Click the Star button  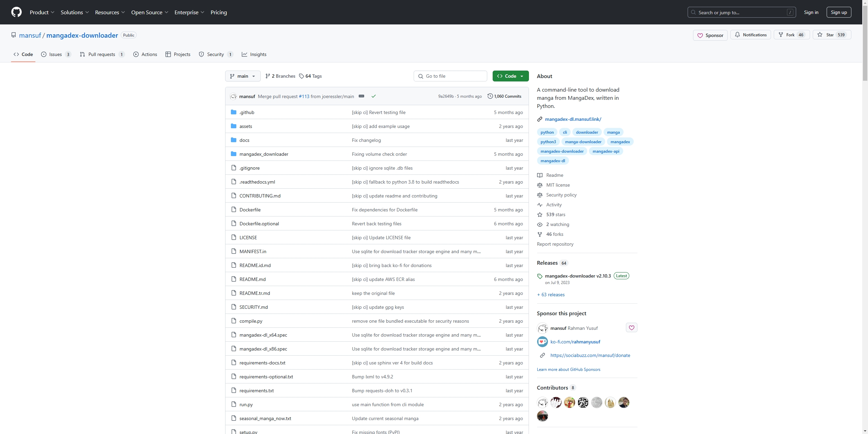[x=832, y=35]
